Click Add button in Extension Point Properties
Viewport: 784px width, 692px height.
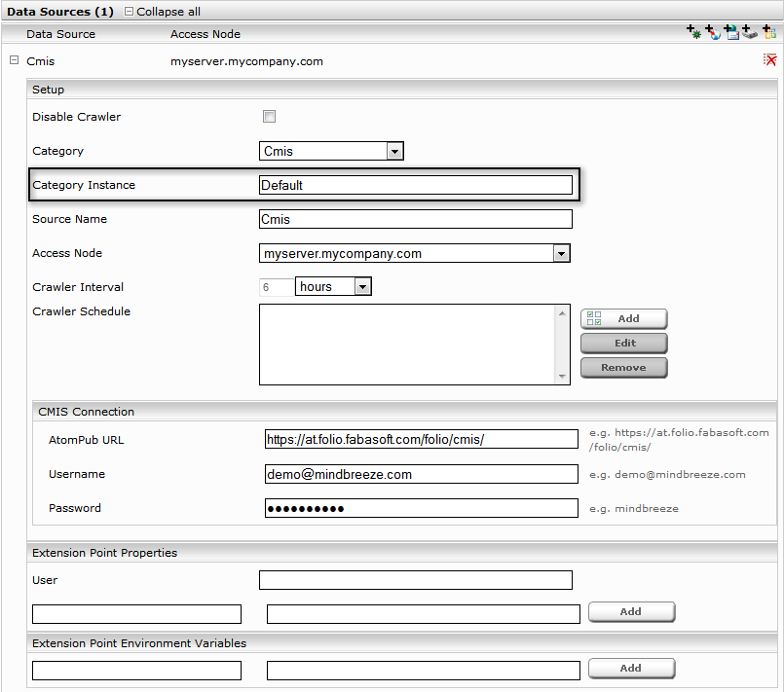tap(631, 612)
